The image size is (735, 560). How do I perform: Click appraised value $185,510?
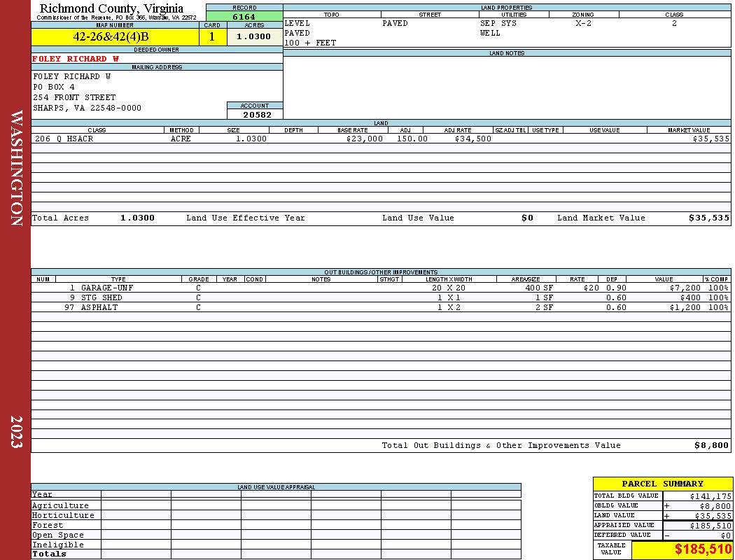pos(710,526)
